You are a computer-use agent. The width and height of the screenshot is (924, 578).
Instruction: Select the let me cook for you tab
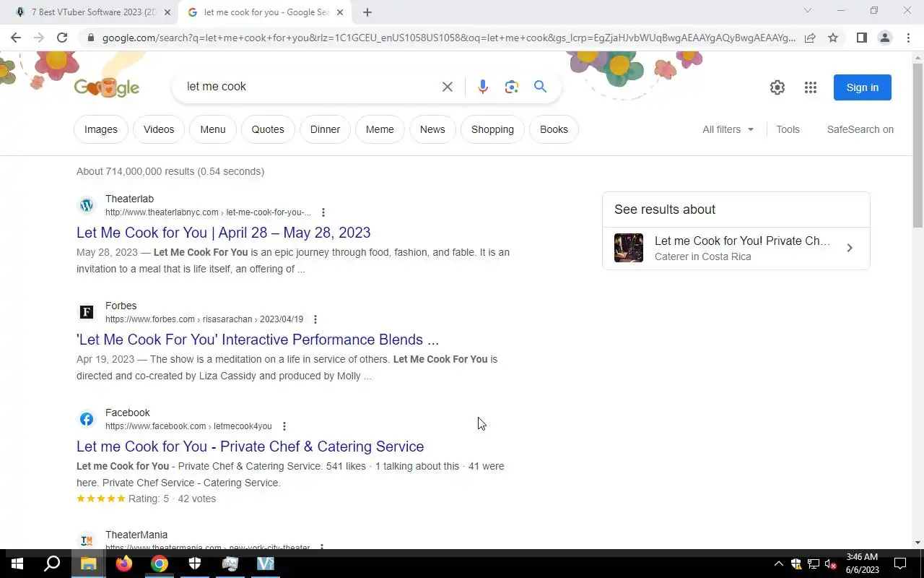click(265, 12)
